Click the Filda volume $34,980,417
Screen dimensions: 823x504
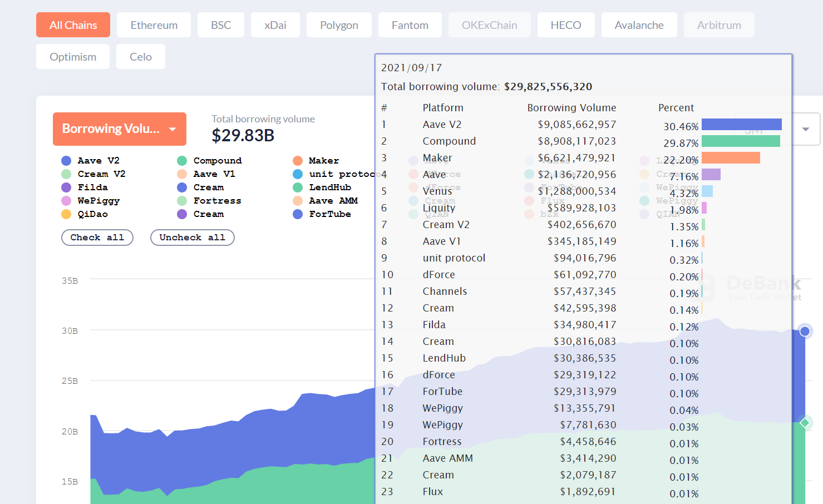click(585, 325)
